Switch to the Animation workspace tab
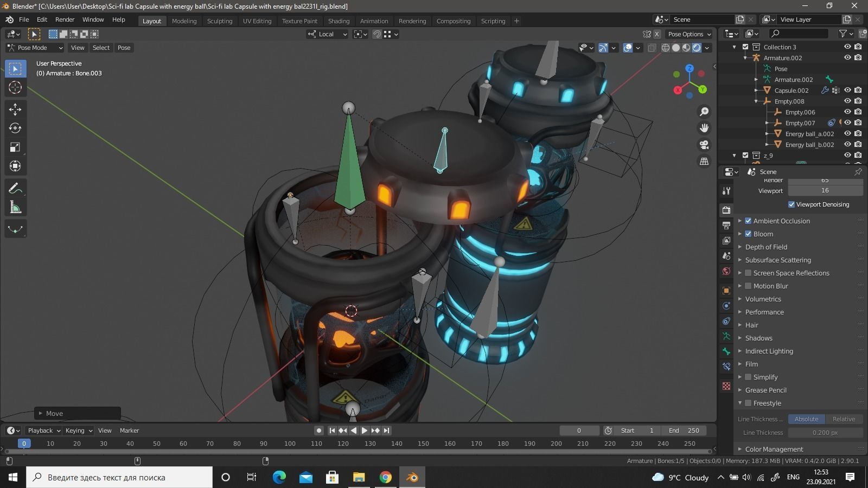 [374, 21]
